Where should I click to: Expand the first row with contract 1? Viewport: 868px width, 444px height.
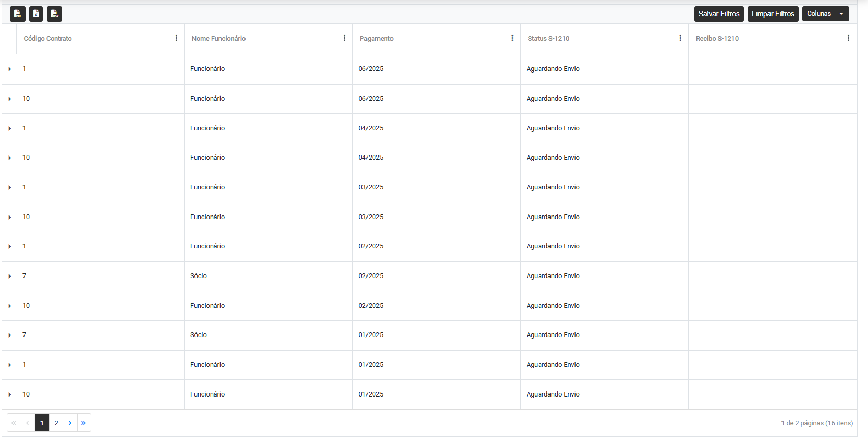10,69
